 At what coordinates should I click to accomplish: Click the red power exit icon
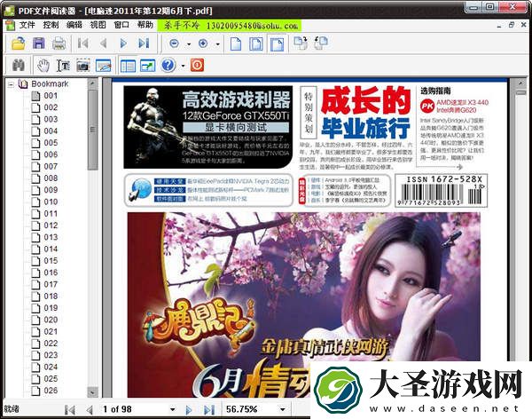197,65
